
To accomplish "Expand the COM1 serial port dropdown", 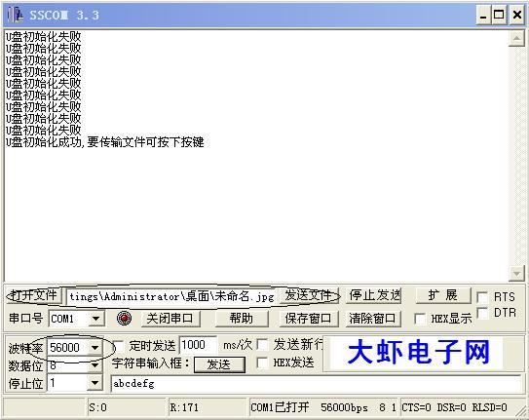I will pyautogui.click(x=95, y=319).
